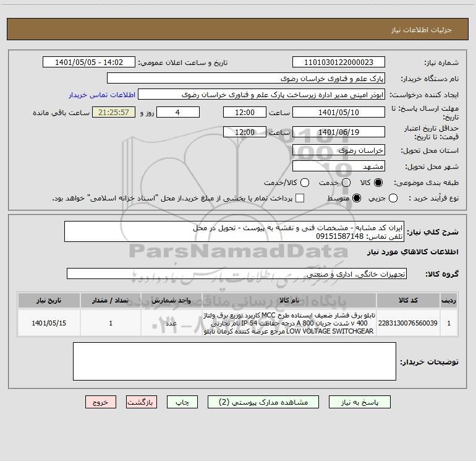476x461 pixels.
Task: Click the goods group field تجهیزات خانگی
Action: [237, 274]
